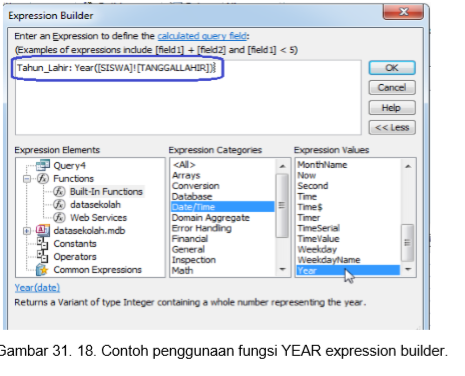This screenshot has width=465, height=376.
Task: Click the datasekolah.mdb database icon
Action: click(x=43, y=230)
